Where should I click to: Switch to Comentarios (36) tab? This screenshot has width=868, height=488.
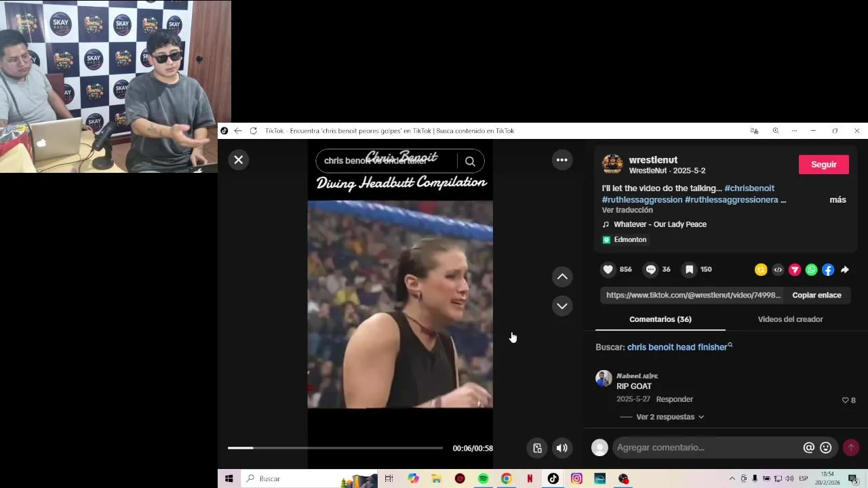point(660,319)
